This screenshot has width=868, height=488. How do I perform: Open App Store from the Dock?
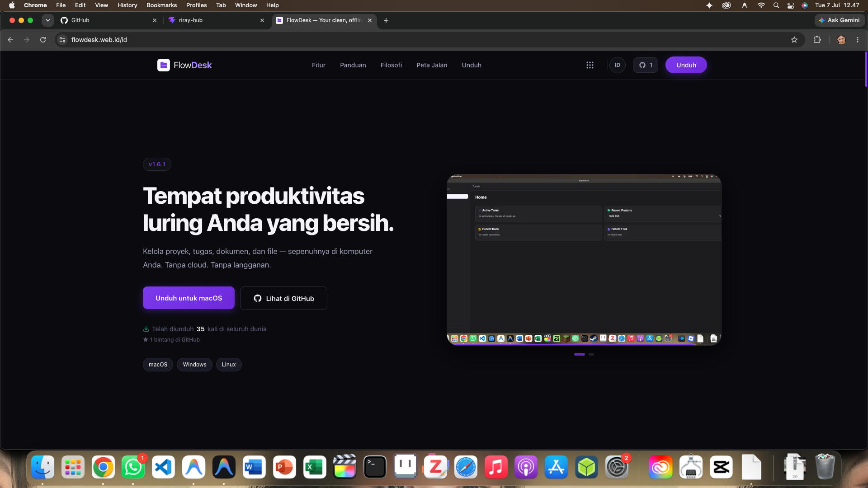557,467
